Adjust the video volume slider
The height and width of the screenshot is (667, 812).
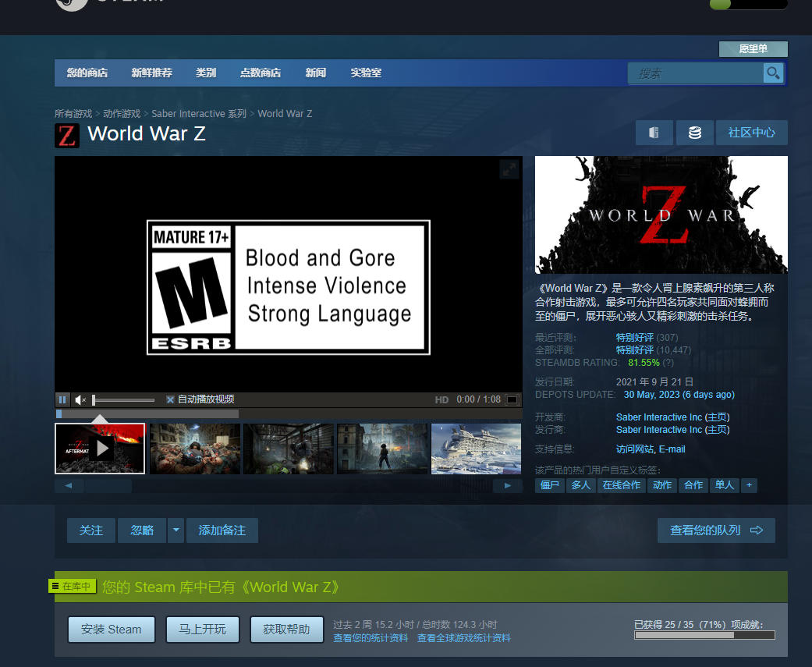coord(123,399)
